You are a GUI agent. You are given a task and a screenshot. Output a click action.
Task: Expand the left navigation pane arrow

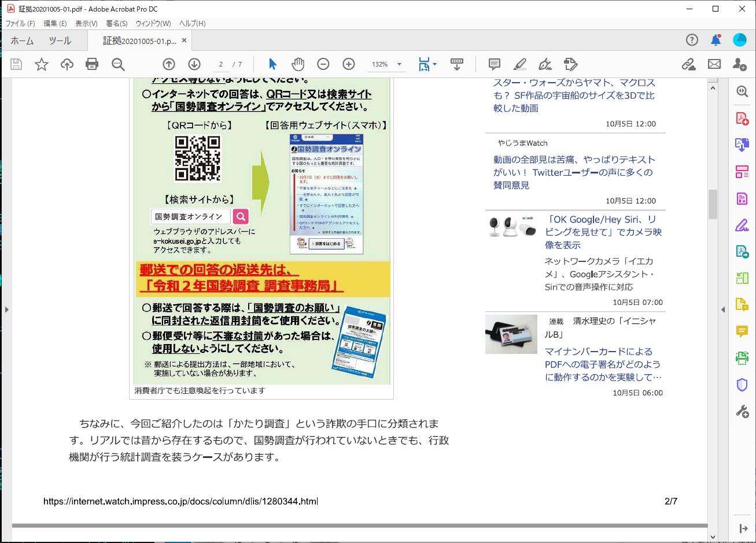pyautogui.click(x=7, y=310)
